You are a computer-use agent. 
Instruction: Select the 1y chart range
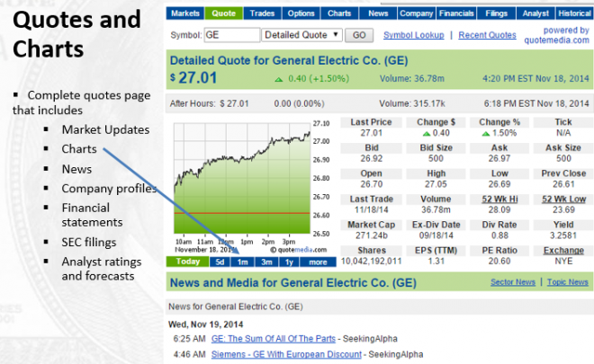[289, 262]
